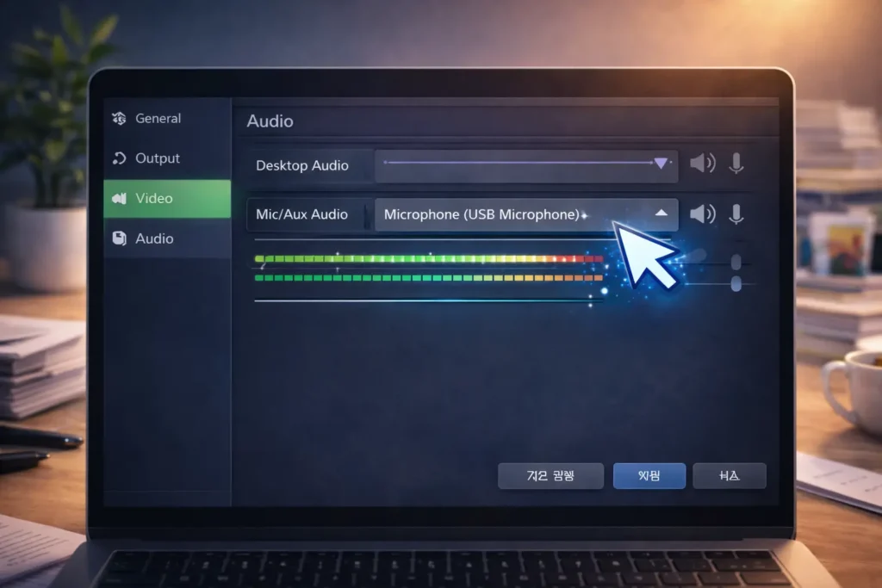
Task: Click the Desktop Audio microphone icon
Action: point(736,164)
